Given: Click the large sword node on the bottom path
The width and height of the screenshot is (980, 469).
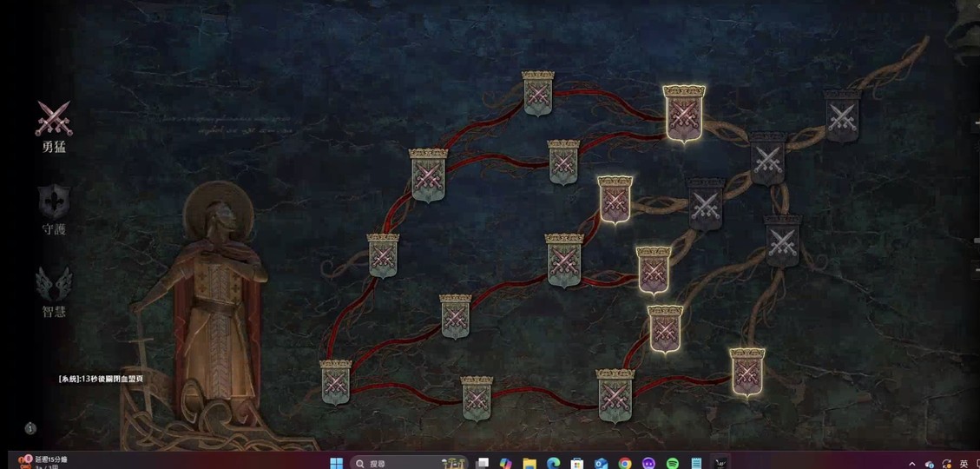Looking at the screenshot, I should coord(615,395).
